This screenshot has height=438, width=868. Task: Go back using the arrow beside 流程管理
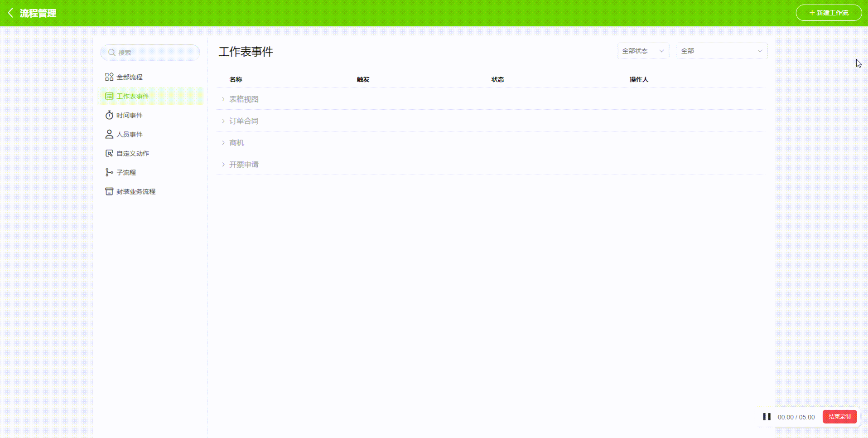pos(10,13)
